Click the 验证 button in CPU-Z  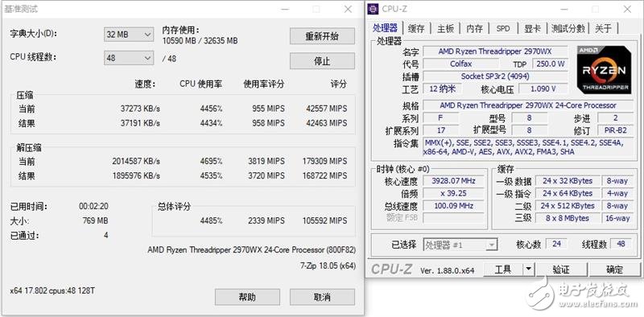coord(561,270)
